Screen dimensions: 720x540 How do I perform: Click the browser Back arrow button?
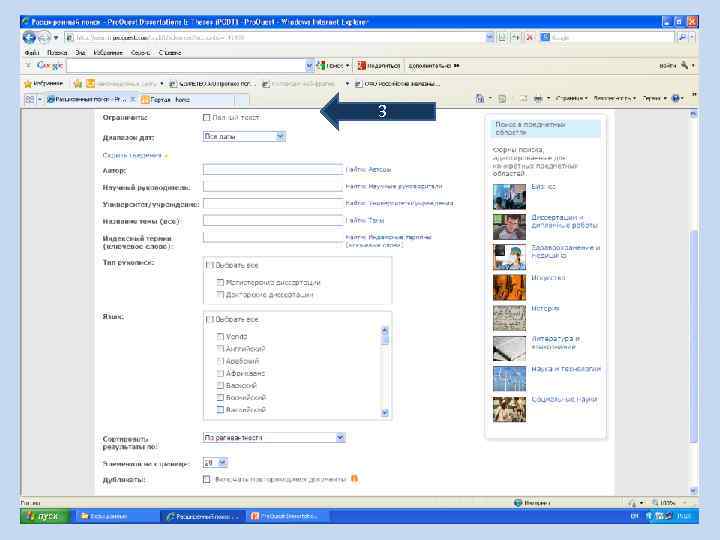pyautogui.click(x=29, y=38)
